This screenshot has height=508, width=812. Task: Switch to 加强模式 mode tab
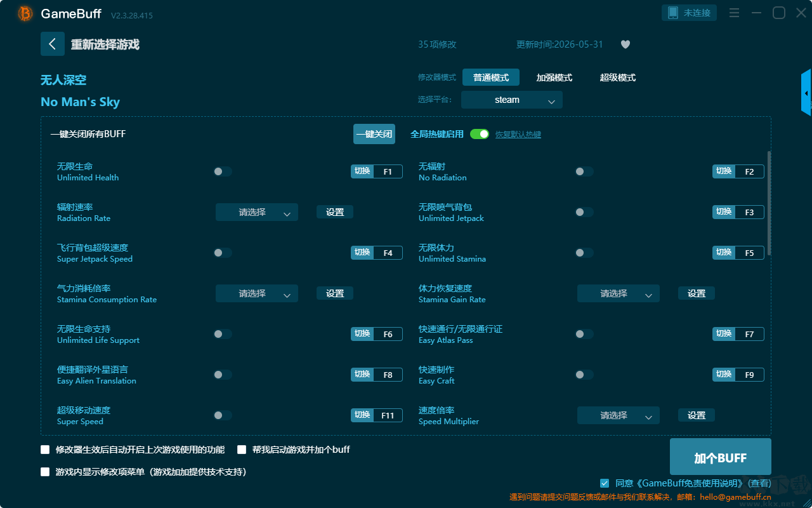pos(554,77)
